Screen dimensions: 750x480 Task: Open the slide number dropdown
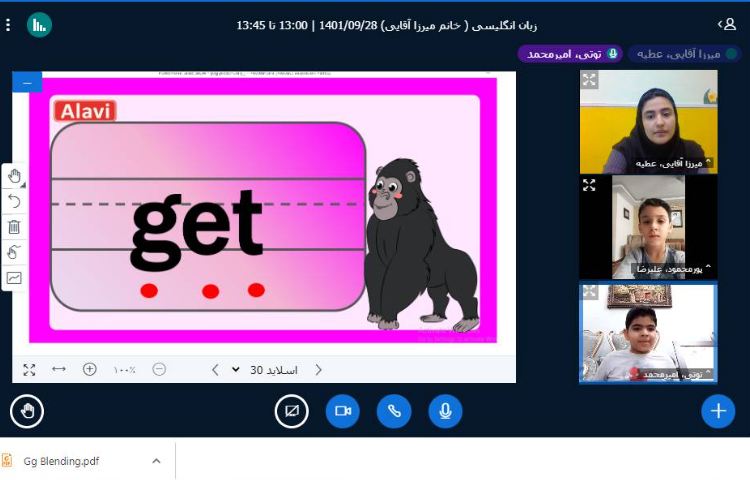236,369
